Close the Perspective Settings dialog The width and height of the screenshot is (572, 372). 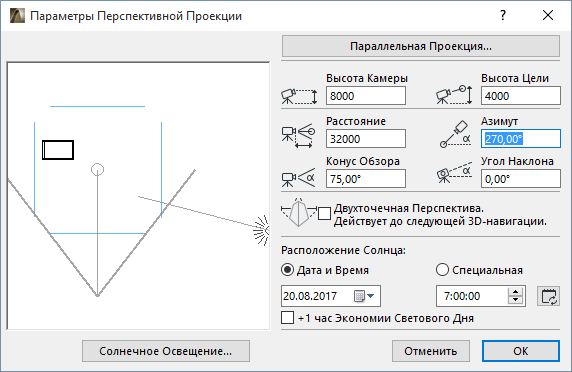(548, 15)
